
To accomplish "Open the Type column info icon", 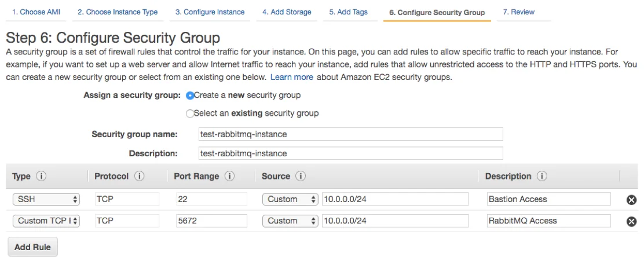I will 41,176.
